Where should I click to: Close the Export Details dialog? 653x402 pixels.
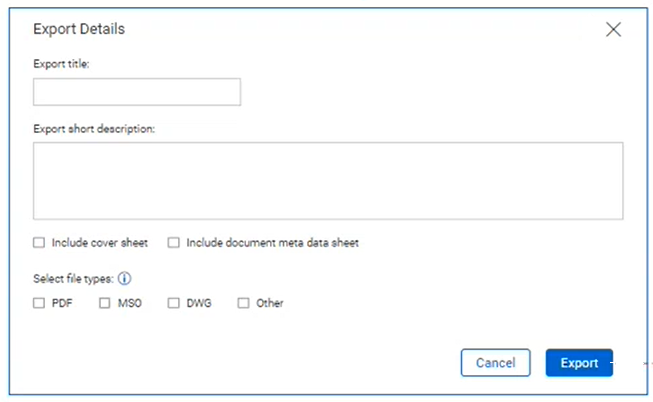[613, 30]
